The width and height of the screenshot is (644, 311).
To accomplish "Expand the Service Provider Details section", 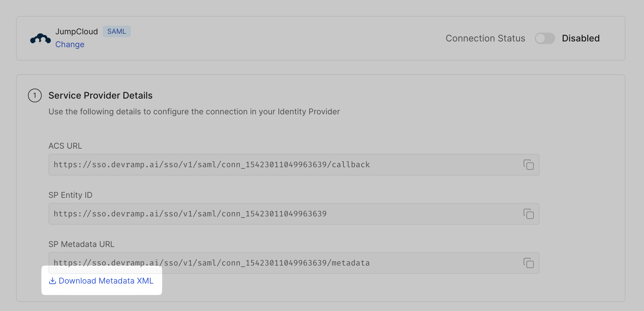I will pyautogui.click(x=100, y=95).
